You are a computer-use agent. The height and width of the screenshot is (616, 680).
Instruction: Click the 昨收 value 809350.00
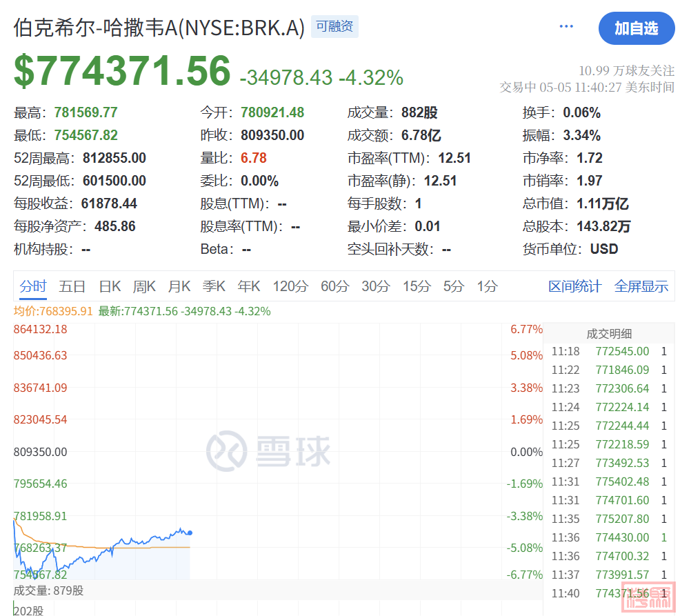point(272,135)
